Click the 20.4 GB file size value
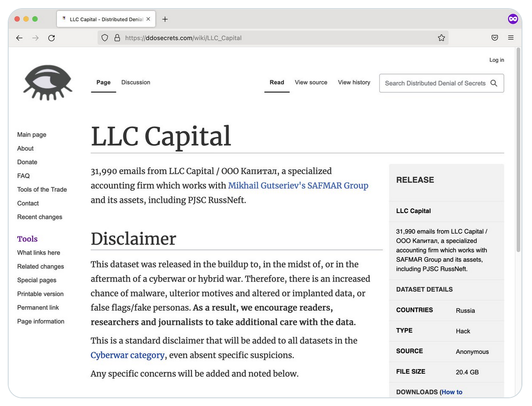Image resolution: width=532 pixels, height=406 pixels. [x=467, y=372]
